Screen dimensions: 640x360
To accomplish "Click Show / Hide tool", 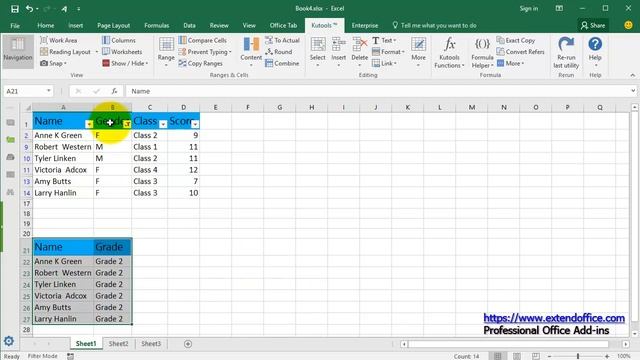I will (125, 63).
